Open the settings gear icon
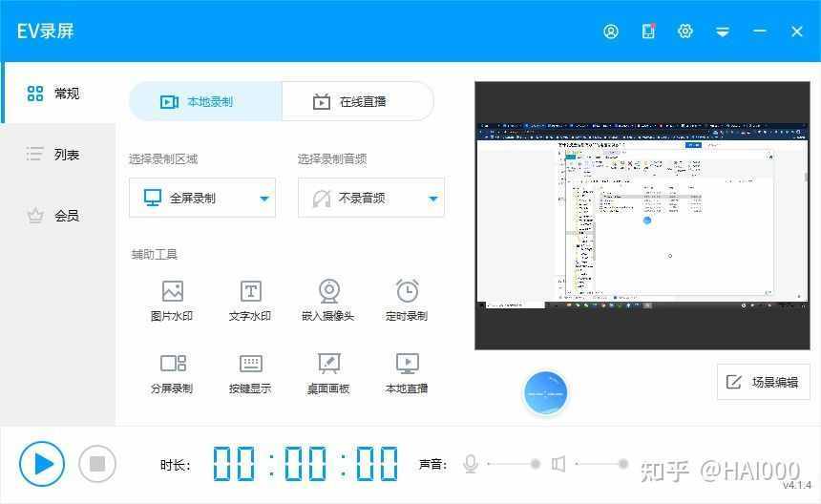This screenshot has height=504, width=821. coord(684,31)
